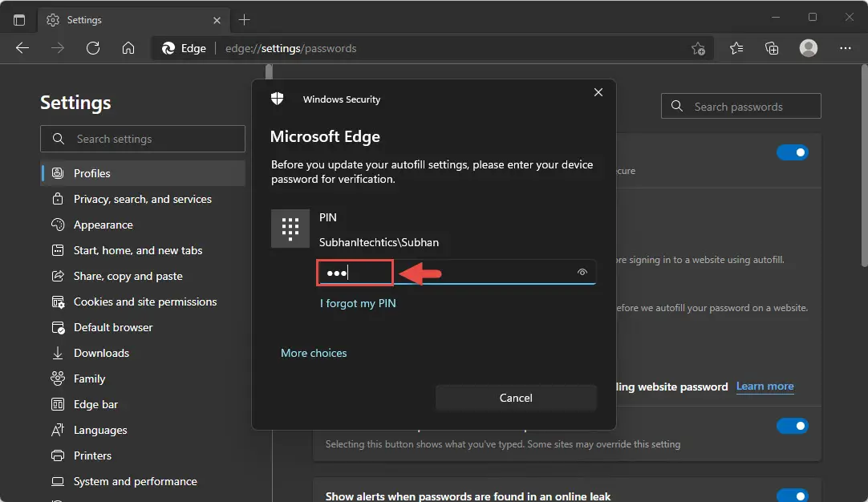The height and width of the screenshot is (502, 868).
Task: Click the settings page vertical scrollbar
Action: tap(864, 166)
